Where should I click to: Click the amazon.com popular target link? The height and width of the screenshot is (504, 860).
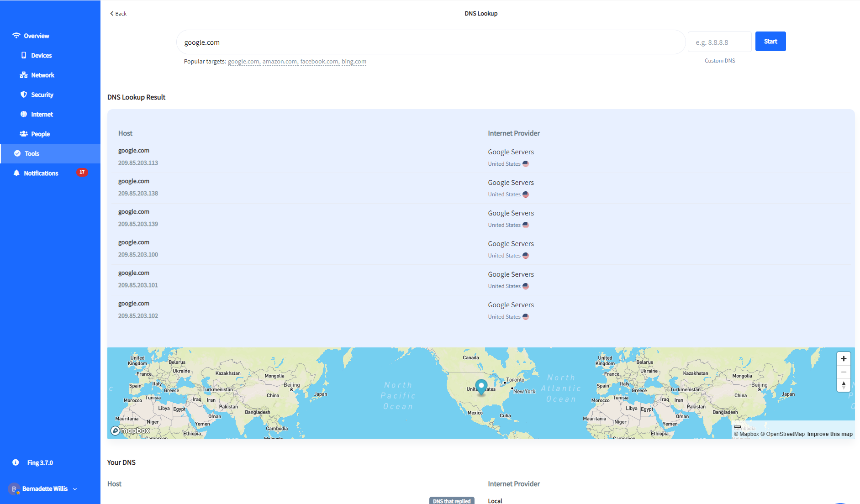click(280, 62)
